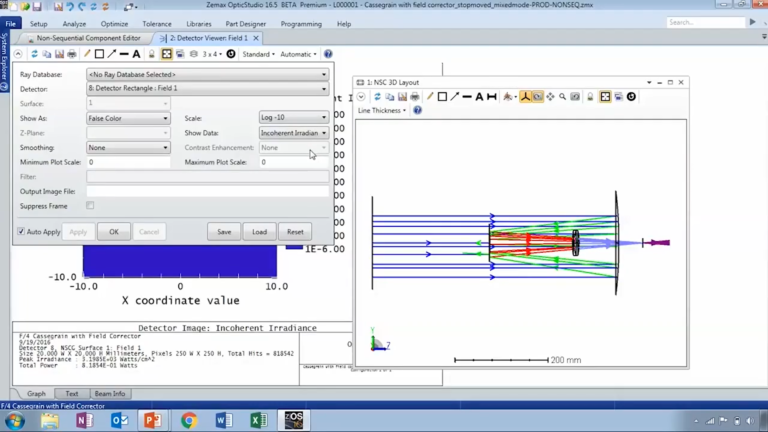Click the Save disk icon in title bar
Screen dimensions: 768x432
(x=37, y=6)
